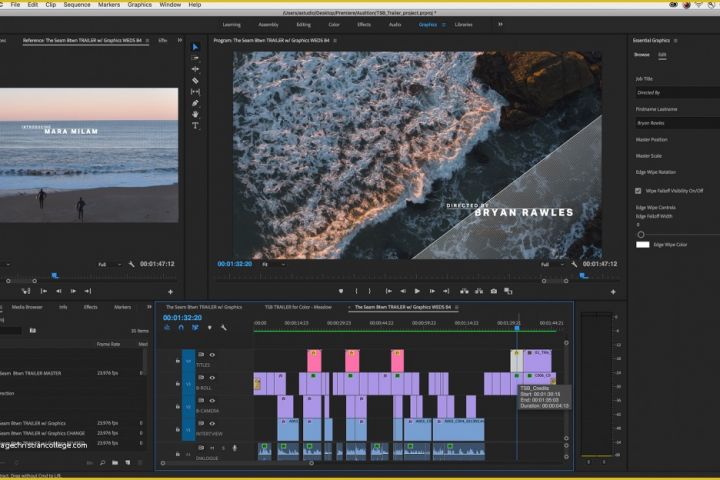Select the Pen tool
Image resolution: width=720 pixels, height=480 pixels.
[x=195, y=103]
